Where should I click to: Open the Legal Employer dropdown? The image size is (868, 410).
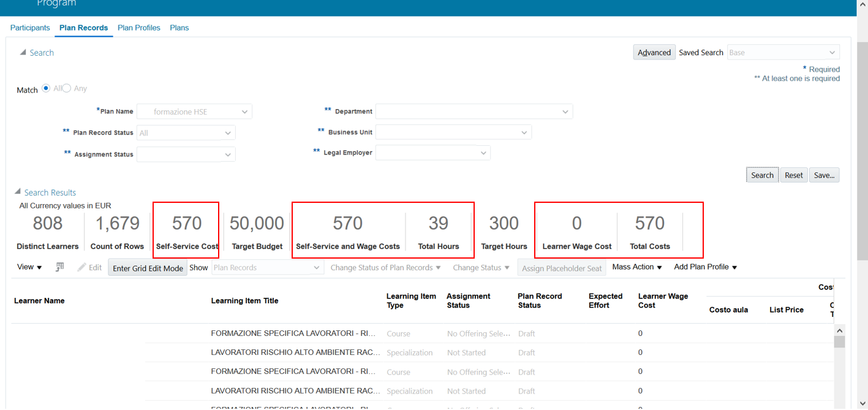(433, 153)
